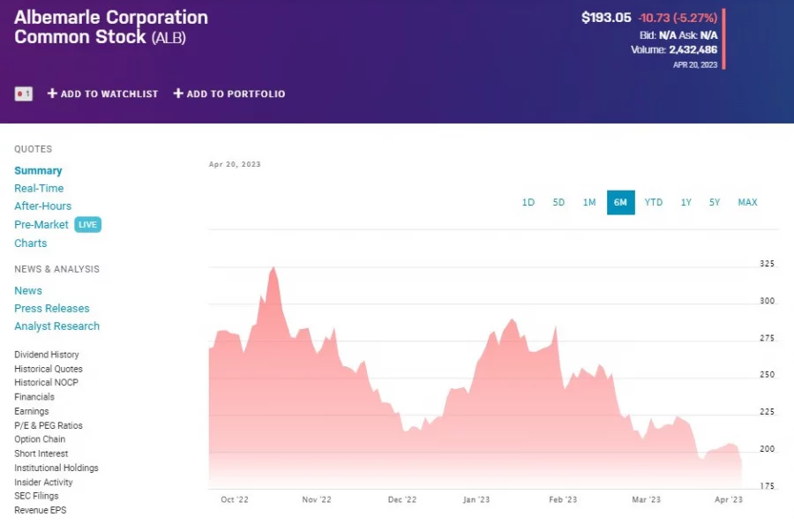
Task: Switch chart to 1M range
Action: 589,202
